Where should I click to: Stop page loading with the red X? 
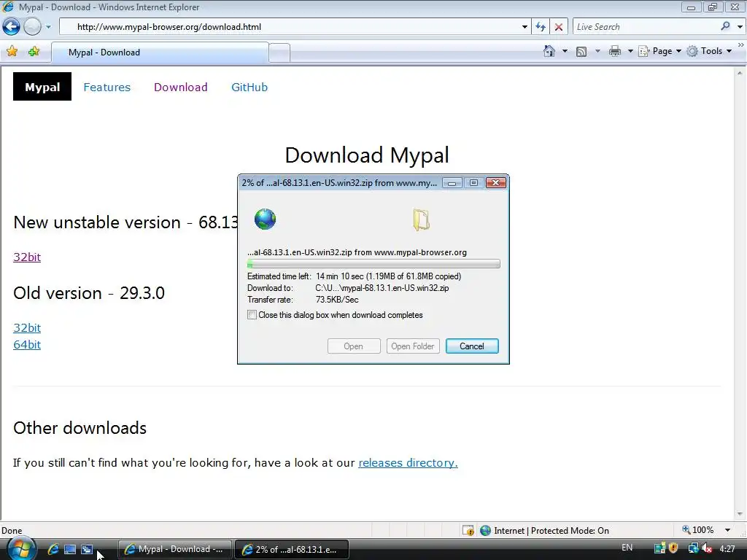559,27
